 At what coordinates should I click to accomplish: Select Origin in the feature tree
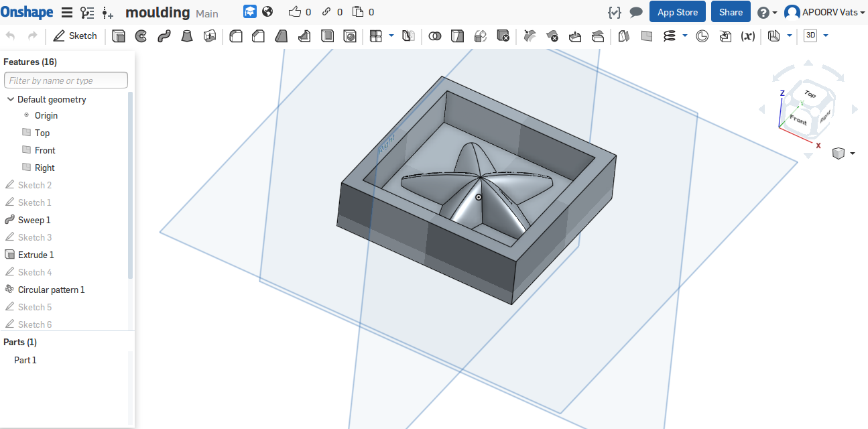click(46, 115)
